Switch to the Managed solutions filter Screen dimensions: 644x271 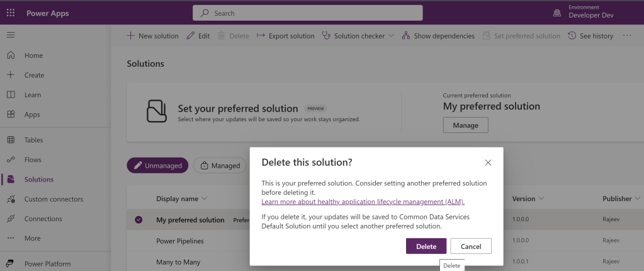219,166
